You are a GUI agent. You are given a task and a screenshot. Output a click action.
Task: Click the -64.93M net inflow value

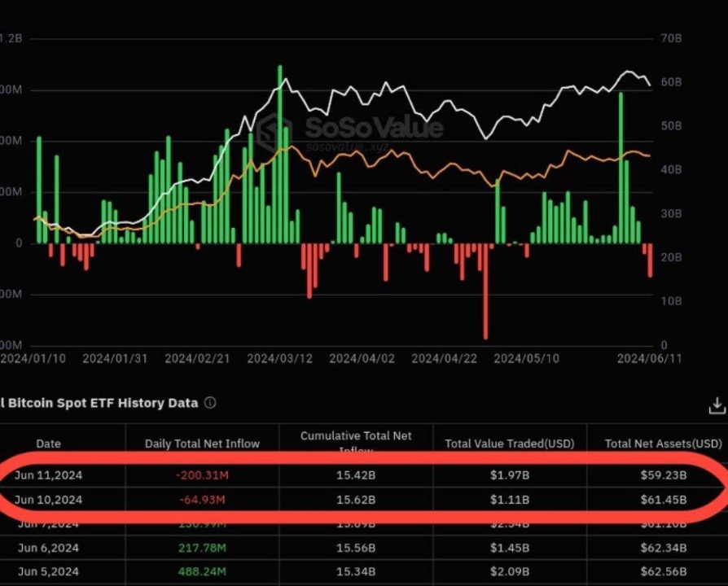[x=201, y=499]
